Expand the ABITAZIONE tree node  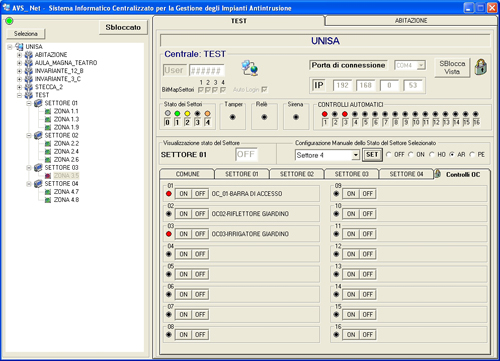point(19,55)
